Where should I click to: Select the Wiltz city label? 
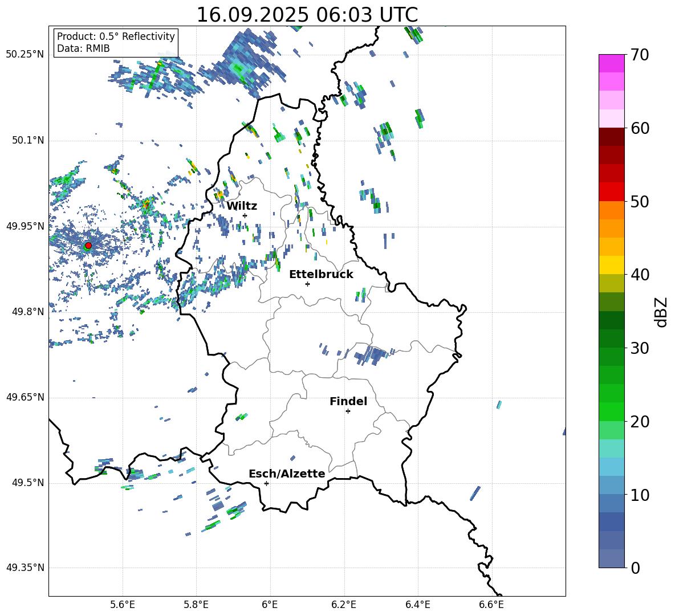[242, 206]
